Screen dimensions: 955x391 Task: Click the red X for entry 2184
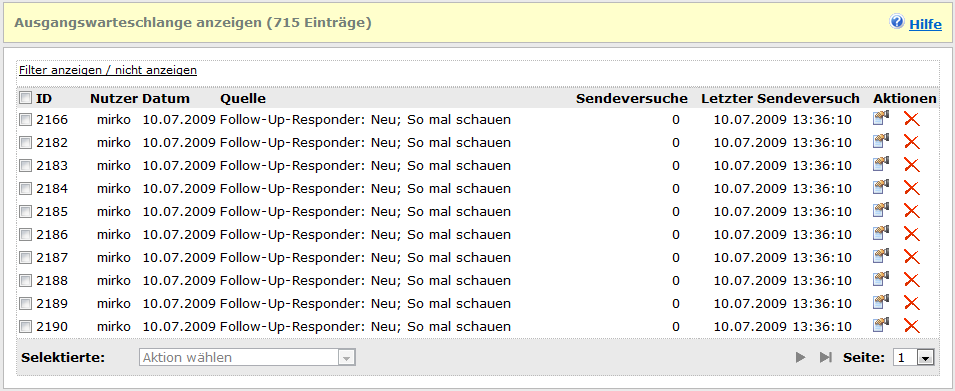coord(911,188)
